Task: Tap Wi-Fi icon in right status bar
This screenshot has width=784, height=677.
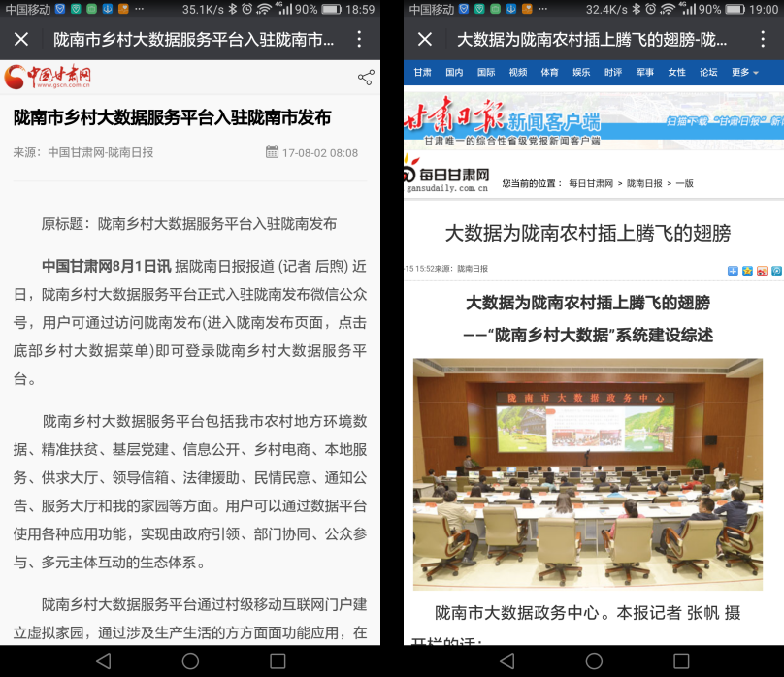Action: point(668,9)
